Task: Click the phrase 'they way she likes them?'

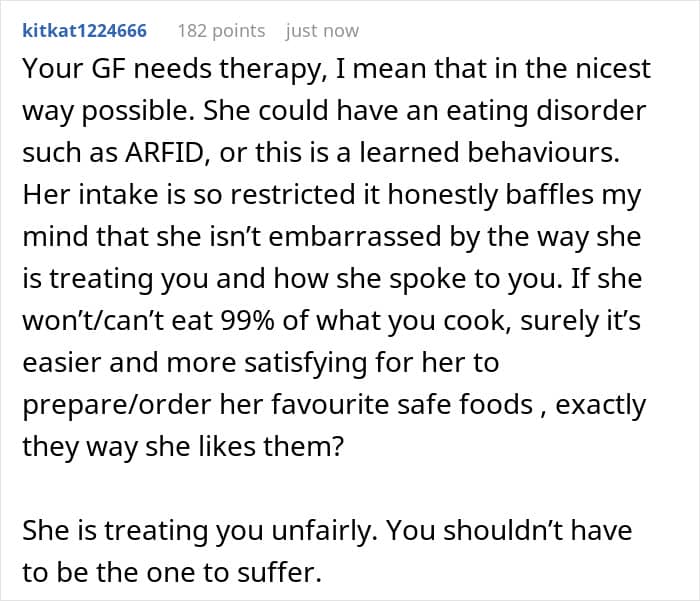Action: (x=183, y=447)
